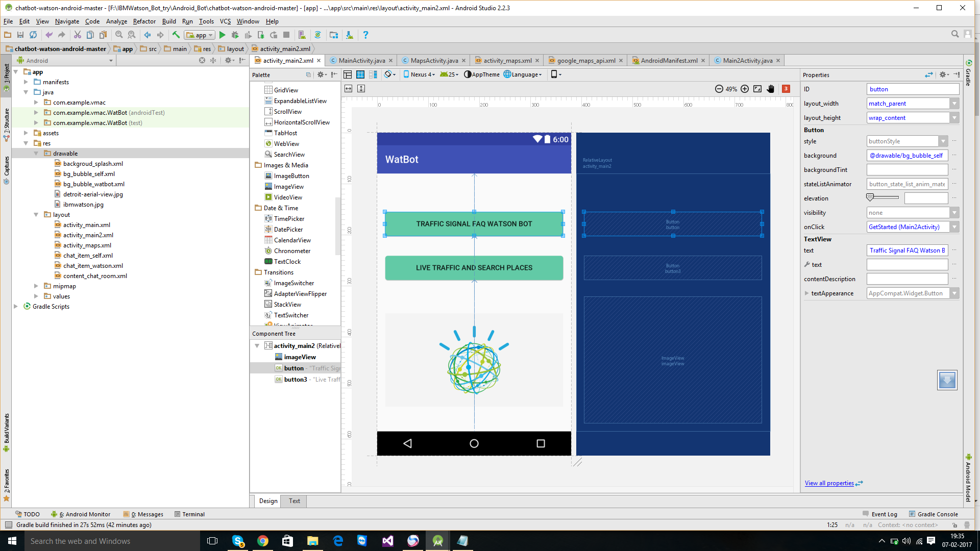
Task: Click View all properties link
Action: click(829, 483)
